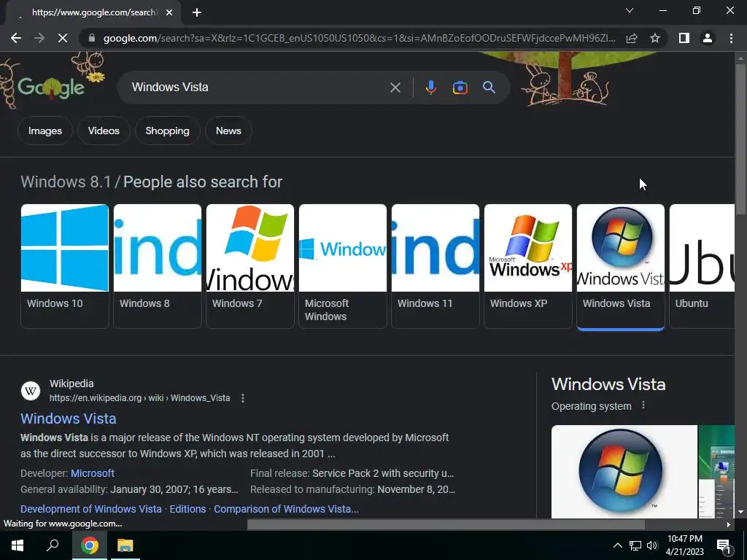Screen dimensions: 747x560
Task: Open the Windows 10 card
Action: pos(65,266)
